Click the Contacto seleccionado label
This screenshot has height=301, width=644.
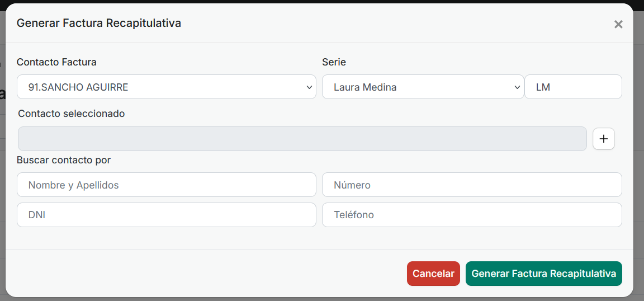click(x=71, y=114)
